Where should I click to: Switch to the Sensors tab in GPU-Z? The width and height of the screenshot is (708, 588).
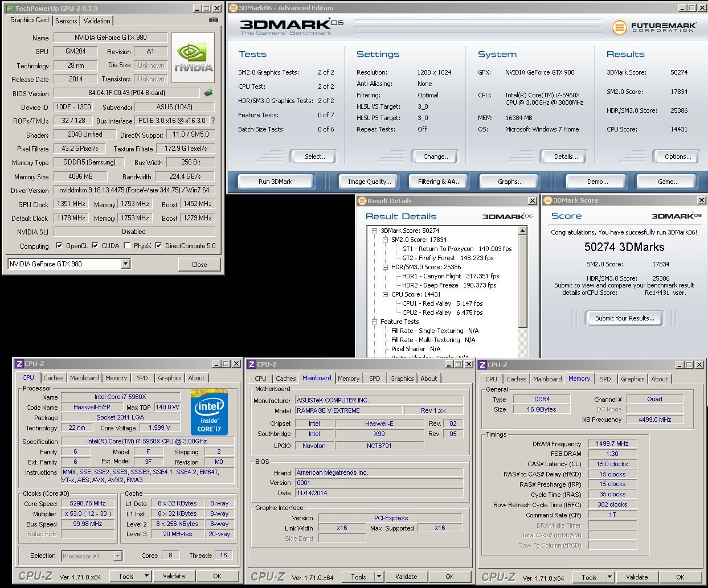(66, 20)
